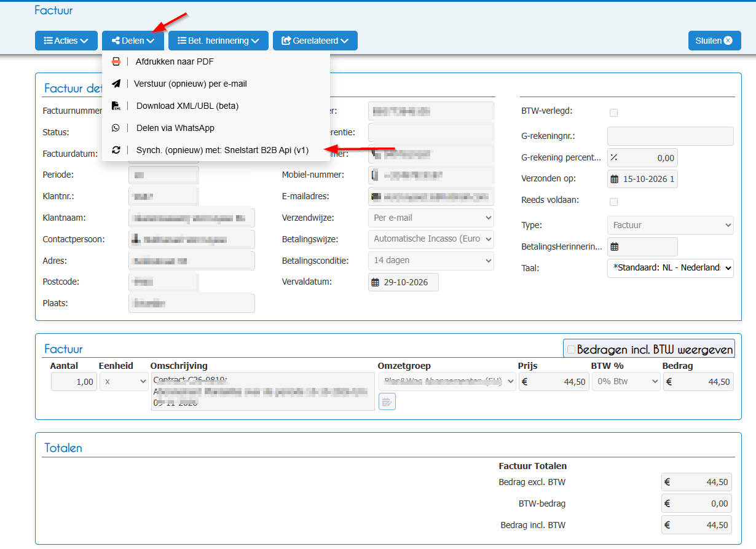Open the BTW % dropdown

click(x=626, y=382)
